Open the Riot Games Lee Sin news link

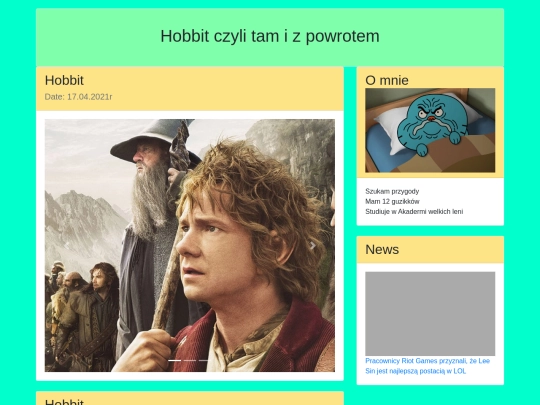[427, 366]
